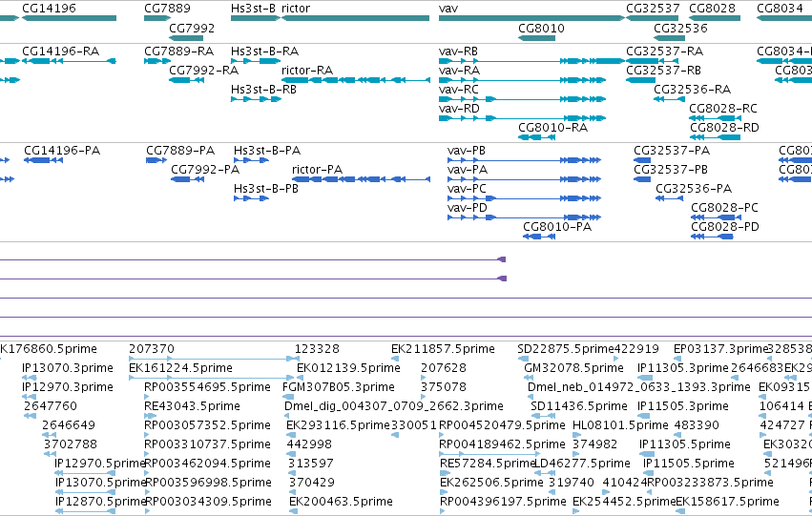Select protein CG7992-PA

[187, 179]
